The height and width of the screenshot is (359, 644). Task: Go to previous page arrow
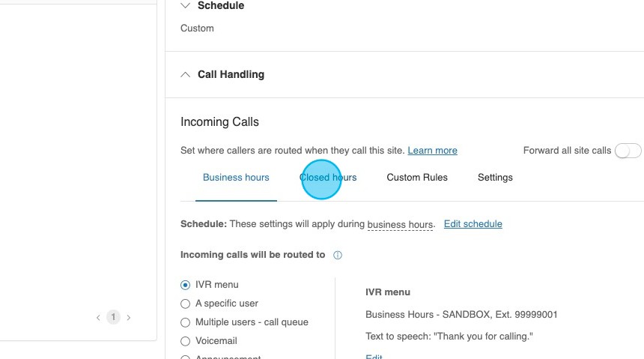98,318
